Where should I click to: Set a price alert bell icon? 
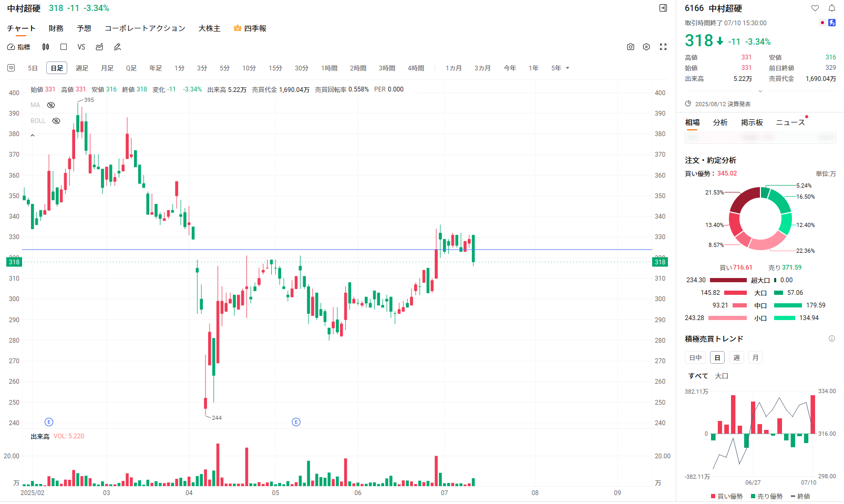coord(832,8)
